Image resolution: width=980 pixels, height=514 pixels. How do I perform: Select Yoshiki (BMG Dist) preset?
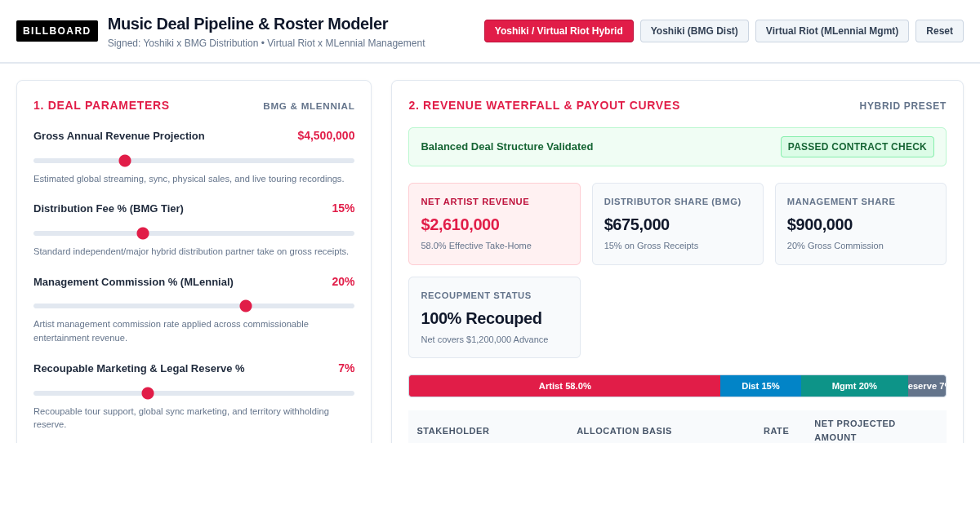pyautogui.click(x=694, y=31)
